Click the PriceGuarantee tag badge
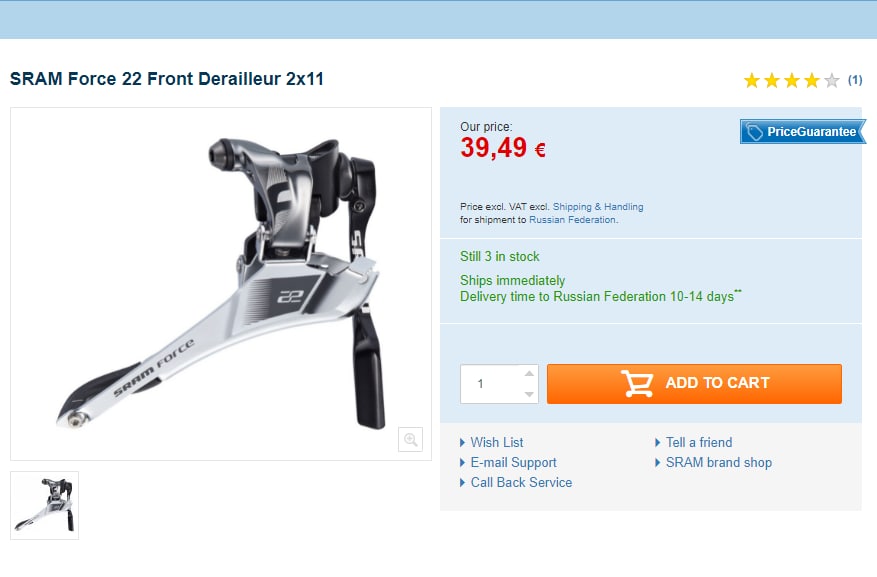 [803, 132]
